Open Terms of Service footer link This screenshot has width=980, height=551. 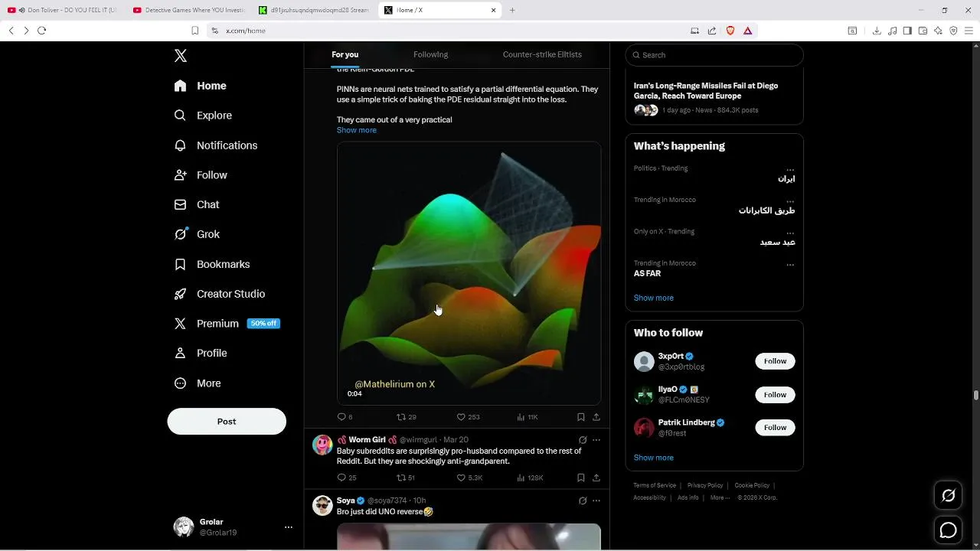[655, 486]
